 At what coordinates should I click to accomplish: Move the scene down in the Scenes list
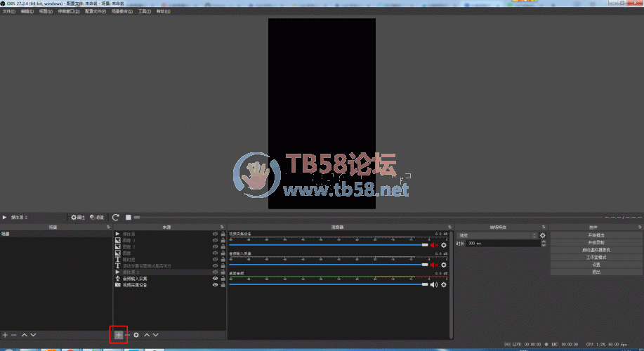pos(33,335)
